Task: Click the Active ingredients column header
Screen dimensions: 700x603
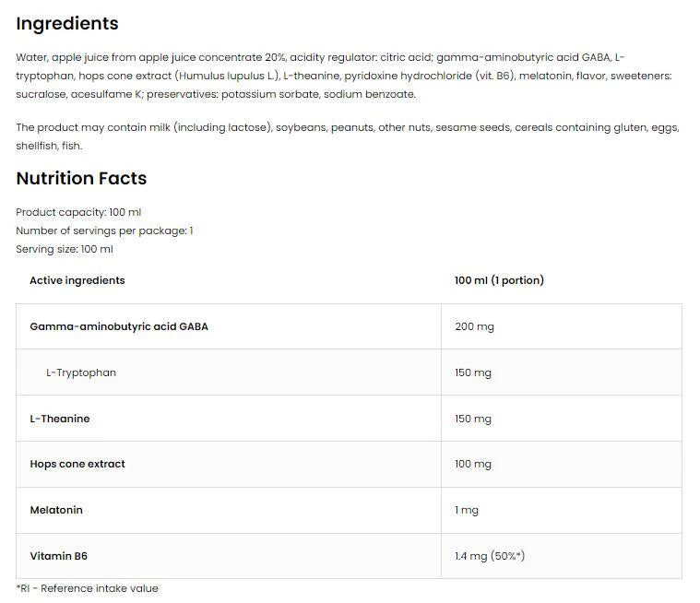Action: click(x=77, y=280)
